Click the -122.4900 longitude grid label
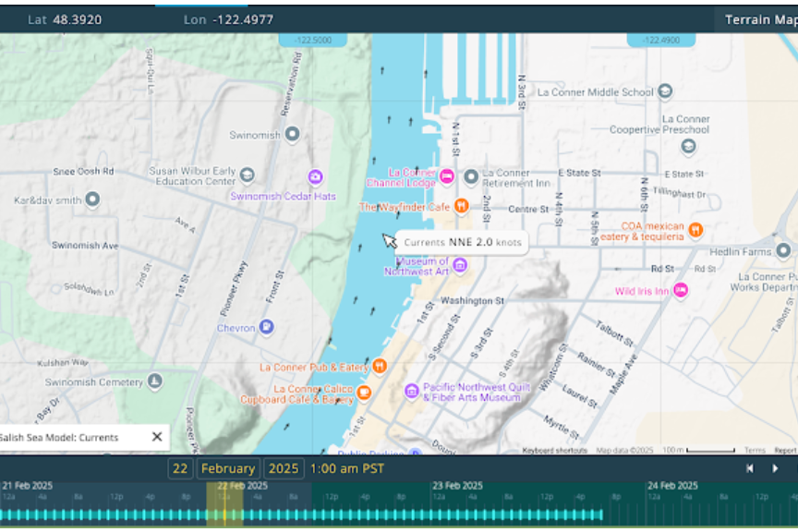Image resolution: width=798 pixels, height=532 pixels. tap(661, 41)
